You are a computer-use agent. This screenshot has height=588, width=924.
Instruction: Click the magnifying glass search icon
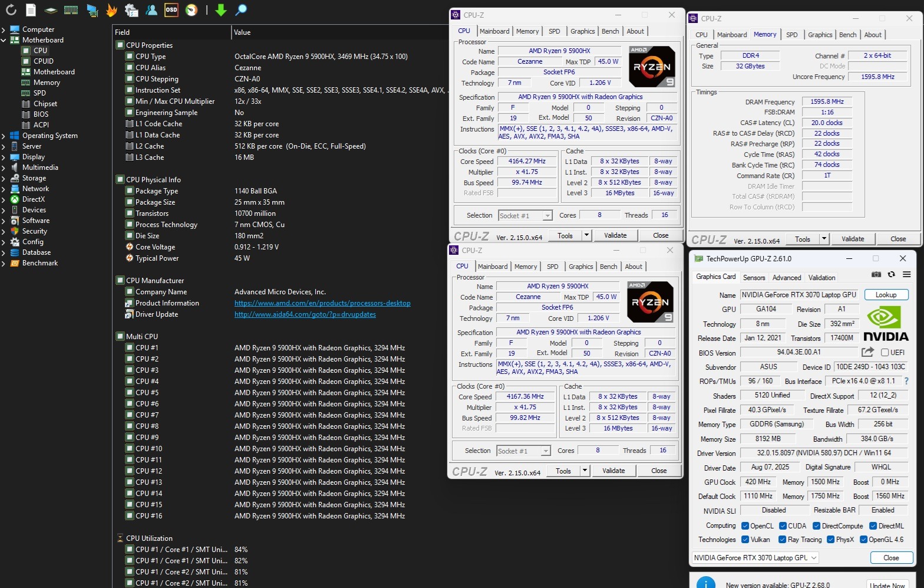pos(241,10)
